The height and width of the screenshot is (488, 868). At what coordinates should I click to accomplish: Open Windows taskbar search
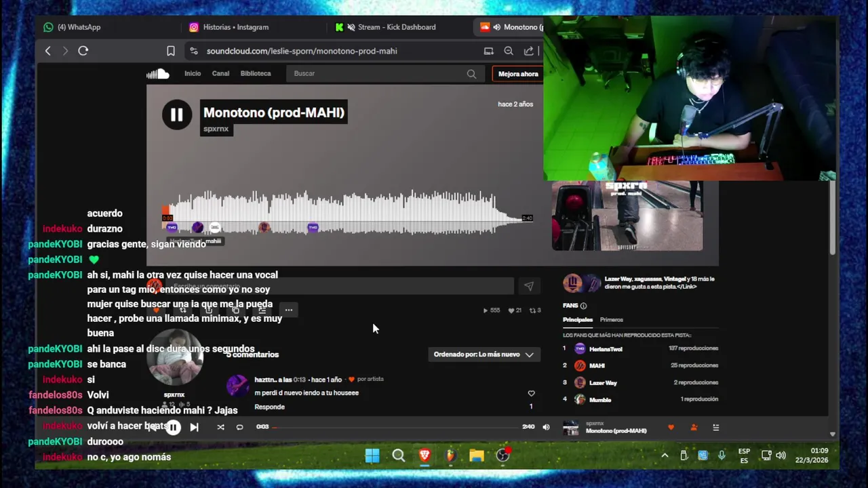pyautogui.click(x=399, y=455)
